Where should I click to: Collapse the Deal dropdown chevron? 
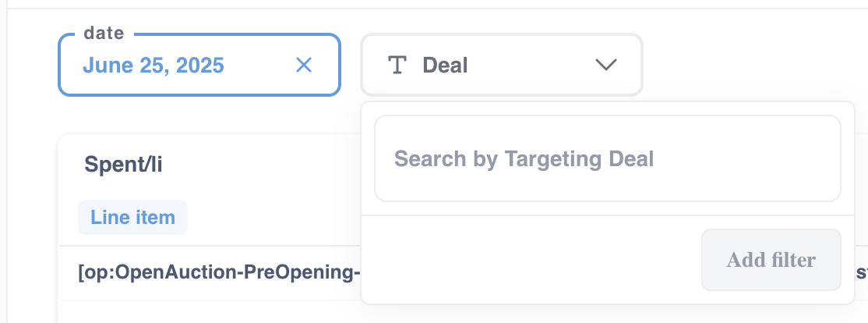tap(605, 65)
